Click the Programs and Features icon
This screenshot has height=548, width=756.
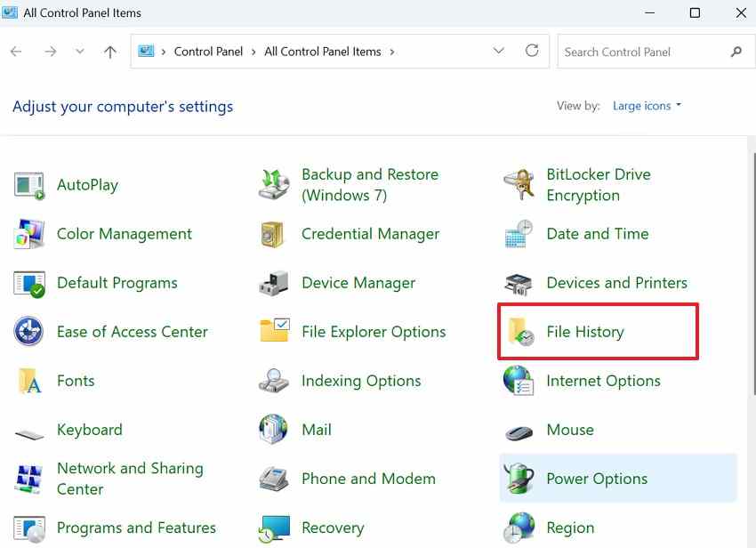tap(29, 529)
